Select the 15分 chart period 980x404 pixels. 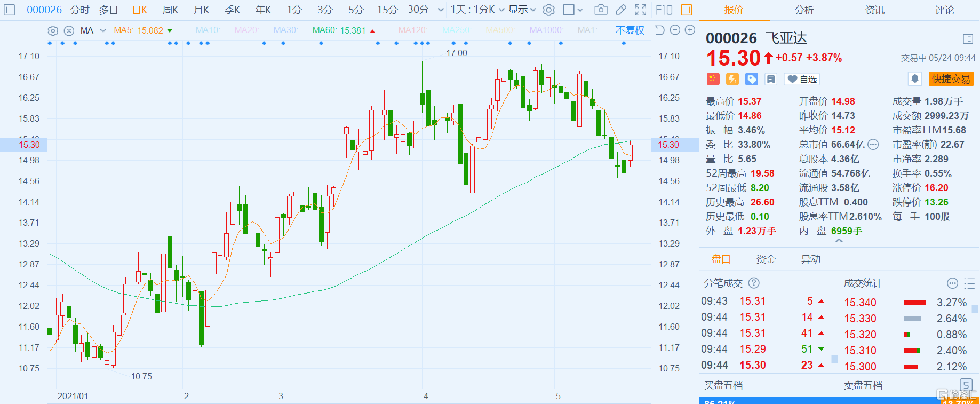click(x=387, y=10)
